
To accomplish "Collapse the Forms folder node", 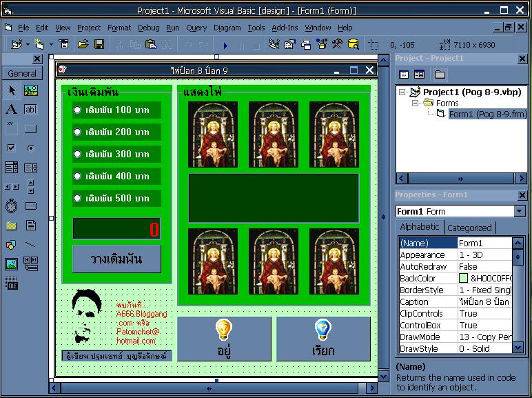I will pyautogui.click(x=416, y=103).
